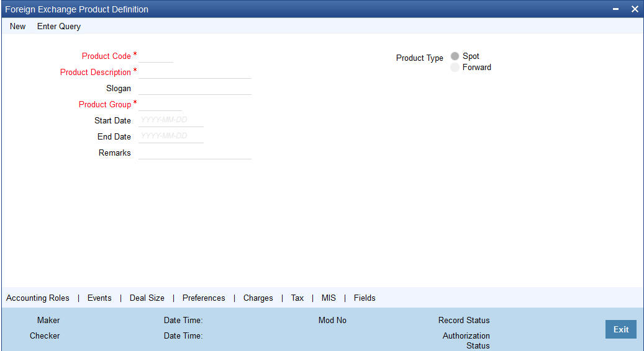Open the Tax subscreen

click(x=297, y=298)
